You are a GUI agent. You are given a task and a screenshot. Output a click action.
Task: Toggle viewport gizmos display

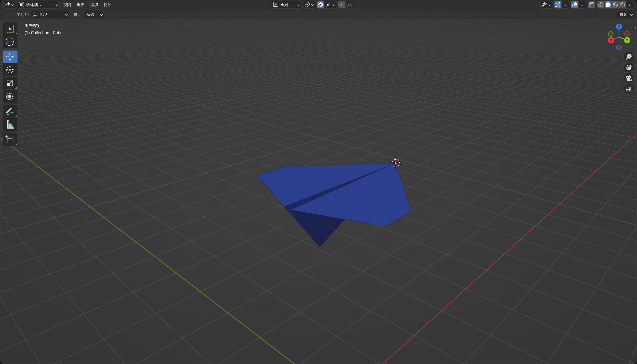[x=558, y=5]
